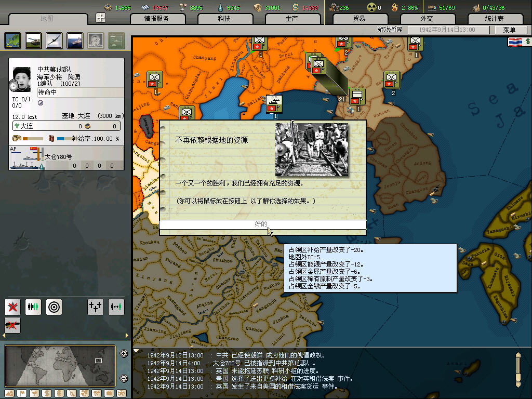Viewport: 532px width, 399px height.
Task: Expand the message log with top-left arrow
Action: coord(136,351)
